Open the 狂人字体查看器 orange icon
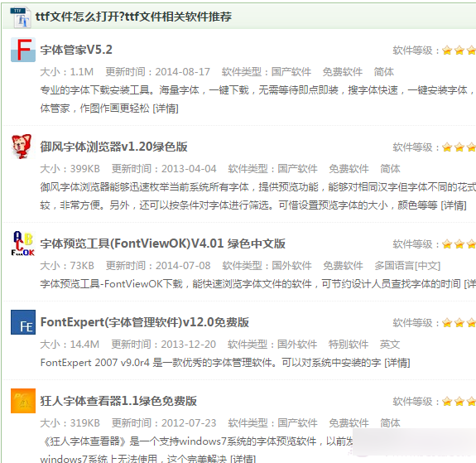476x463 pixels. click(23, 401)
